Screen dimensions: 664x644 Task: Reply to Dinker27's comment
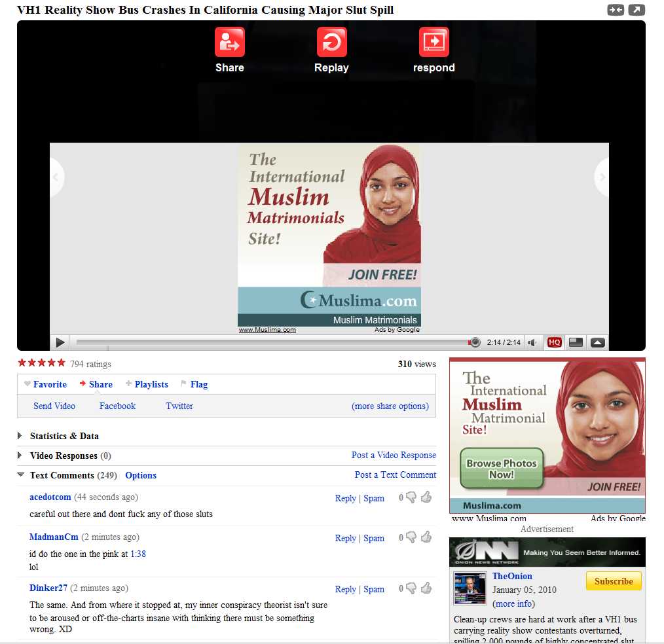[x=345, y=589]
